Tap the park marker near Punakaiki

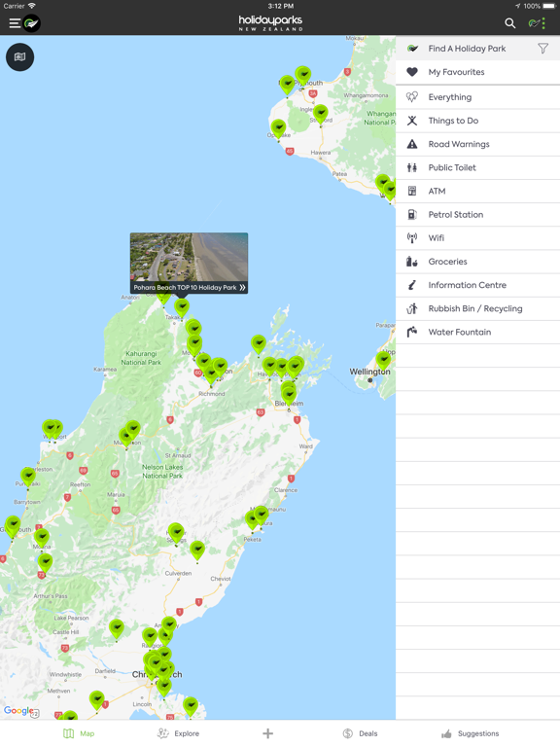[28, 477]
